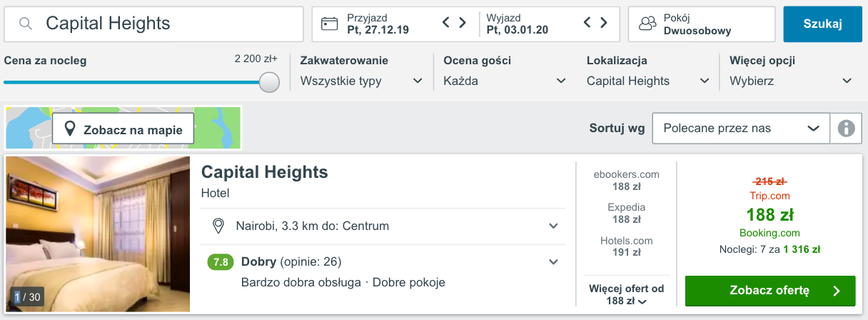This screenshot has height=320, width=868.
Task: Expand the Nairobi location details
Action: (x=552, y=226)
